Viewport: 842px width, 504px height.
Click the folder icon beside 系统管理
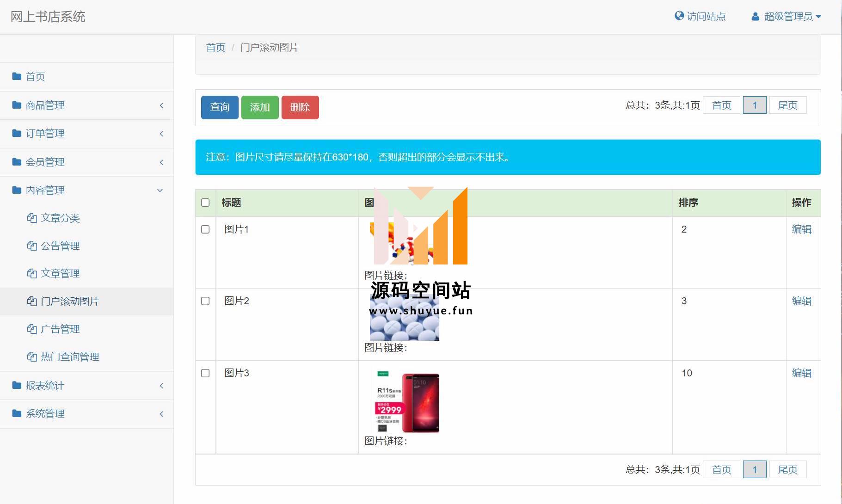point(17,413)
